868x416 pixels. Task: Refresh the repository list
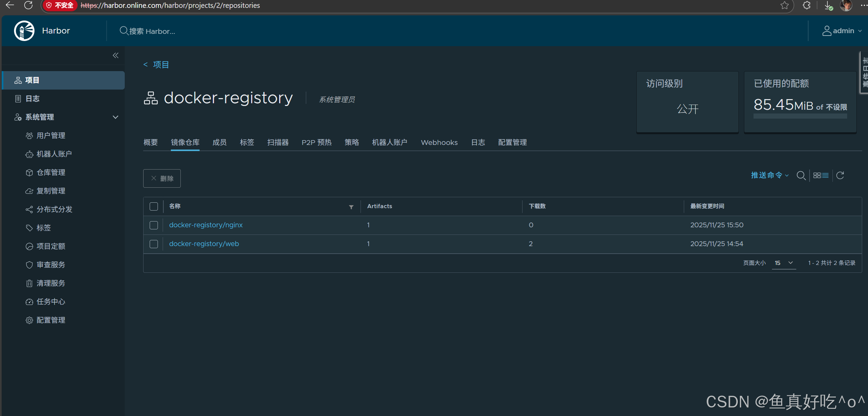click(x=840, y=175)
